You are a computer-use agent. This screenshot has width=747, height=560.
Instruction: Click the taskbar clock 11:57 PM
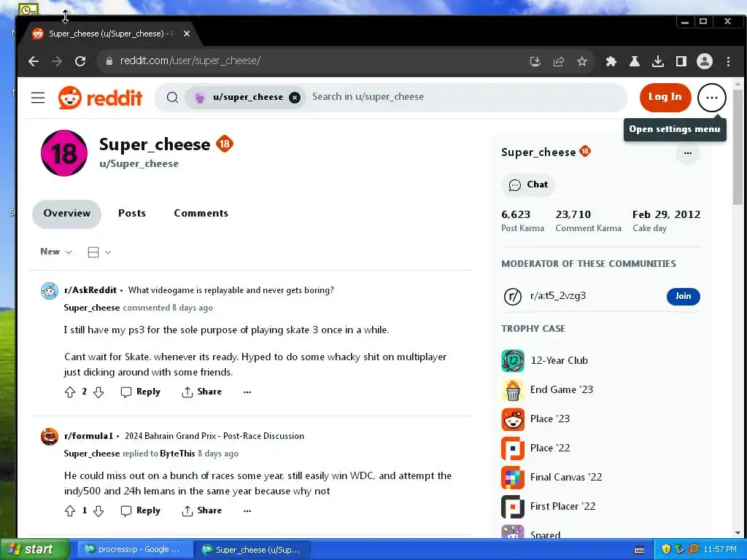coord(720,550)
